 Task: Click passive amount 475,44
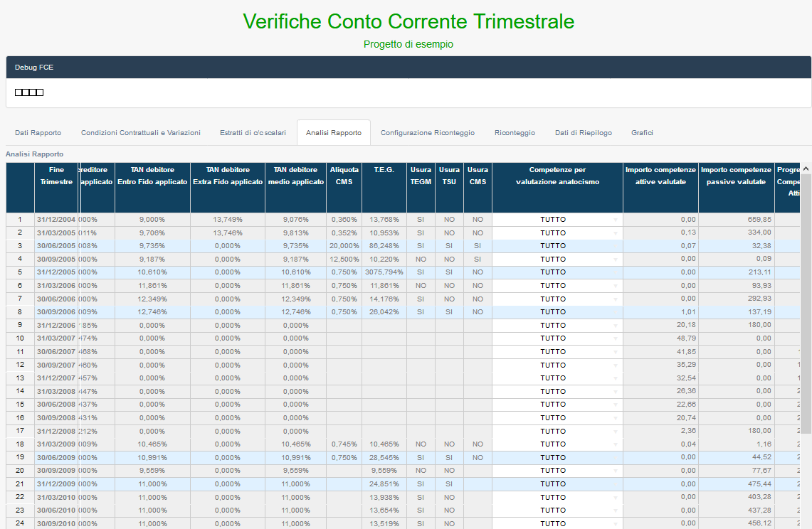pyautogui.click(x=736, y=484)
